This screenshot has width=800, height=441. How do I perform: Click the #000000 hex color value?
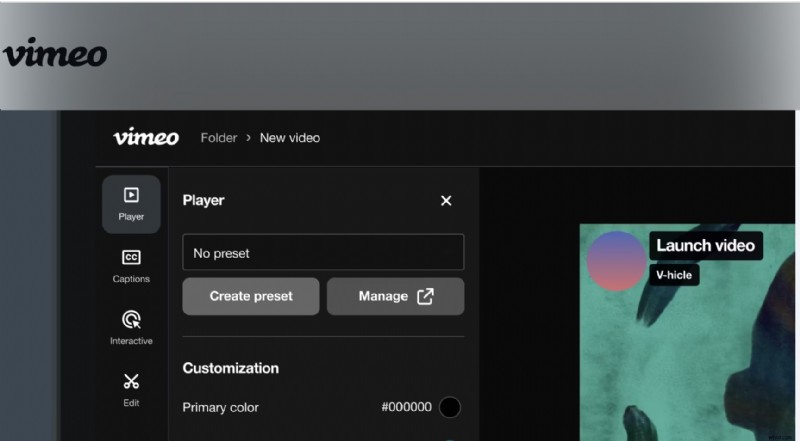click(406, 407)
